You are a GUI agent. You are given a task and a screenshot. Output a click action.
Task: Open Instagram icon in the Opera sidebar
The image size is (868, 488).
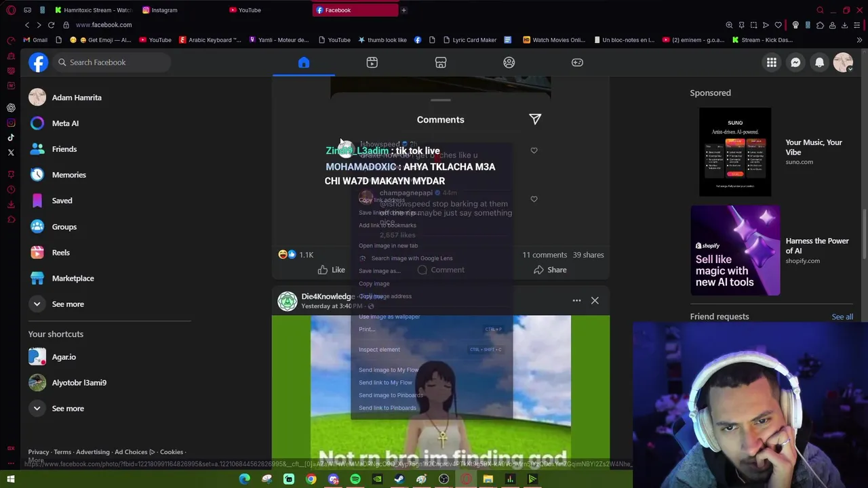point(11,123)
